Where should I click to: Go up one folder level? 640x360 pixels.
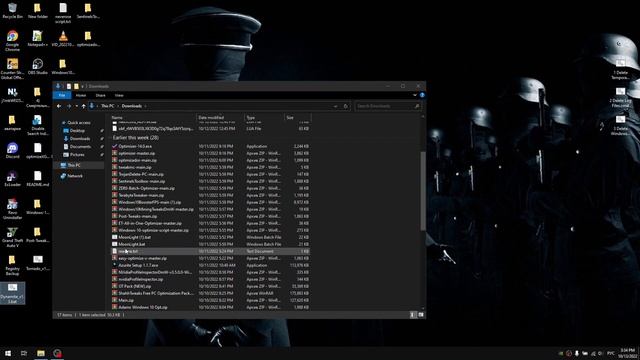84,106
